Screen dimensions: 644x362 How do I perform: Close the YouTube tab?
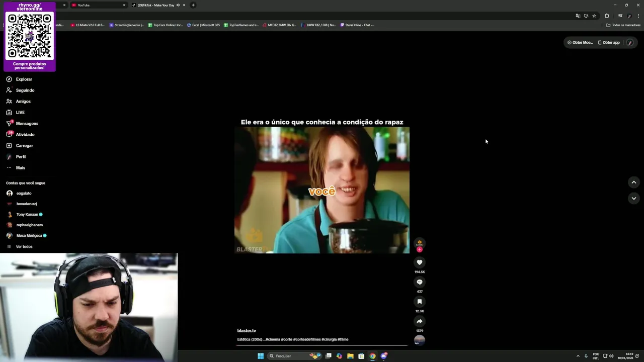[124, 5]
